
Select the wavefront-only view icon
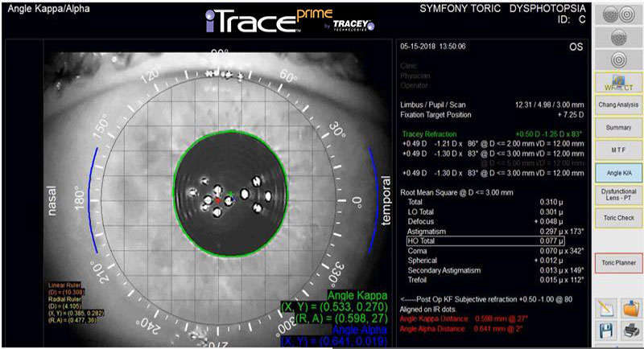(618, 38)
